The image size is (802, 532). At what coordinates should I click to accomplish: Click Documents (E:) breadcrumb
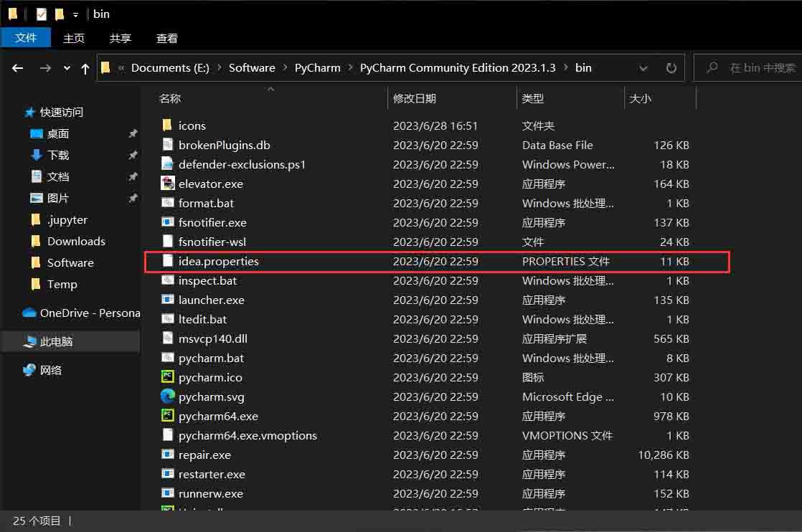point(170,68)
